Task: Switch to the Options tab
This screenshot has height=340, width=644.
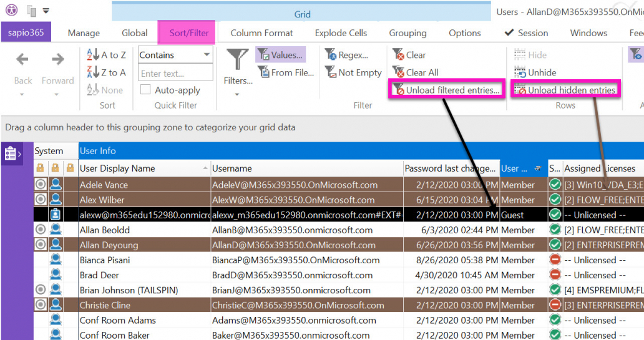Action: pos(464,33)
